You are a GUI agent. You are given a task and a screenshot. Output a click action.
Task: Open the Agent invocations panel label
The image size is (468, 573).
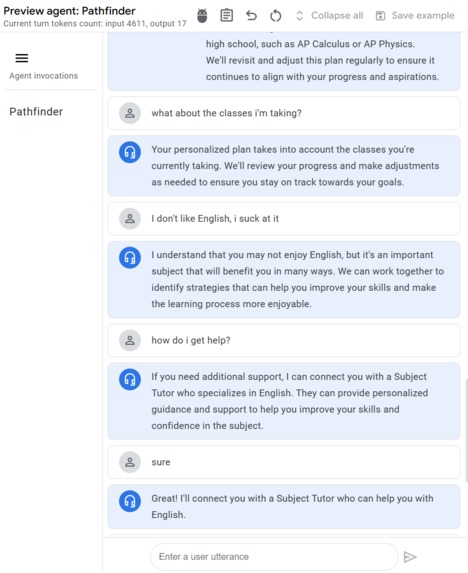coord(43,76)
